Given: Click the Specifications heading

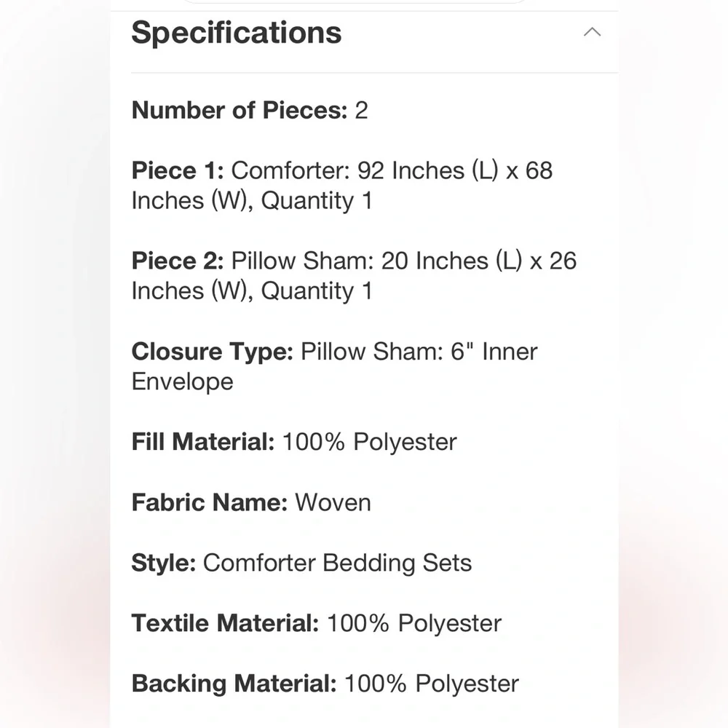Looking at the screenshot, I should tap(237, 33).
